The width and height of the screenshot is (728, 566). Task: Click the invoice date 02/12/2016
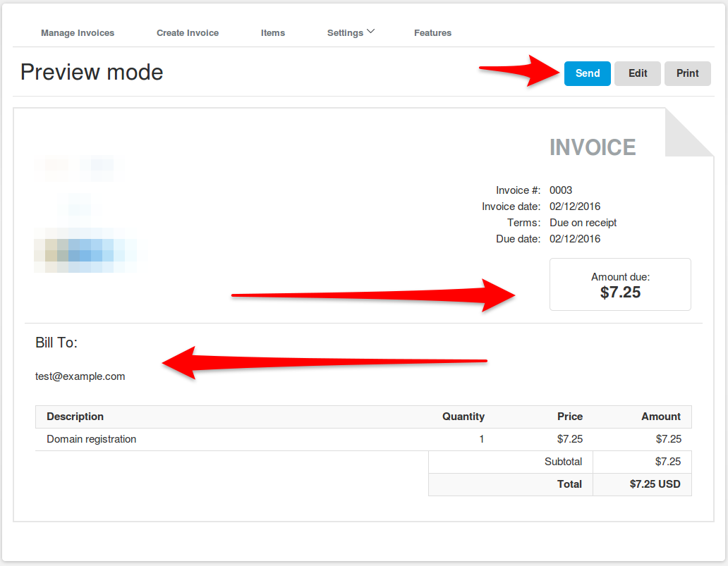(575, 206)
